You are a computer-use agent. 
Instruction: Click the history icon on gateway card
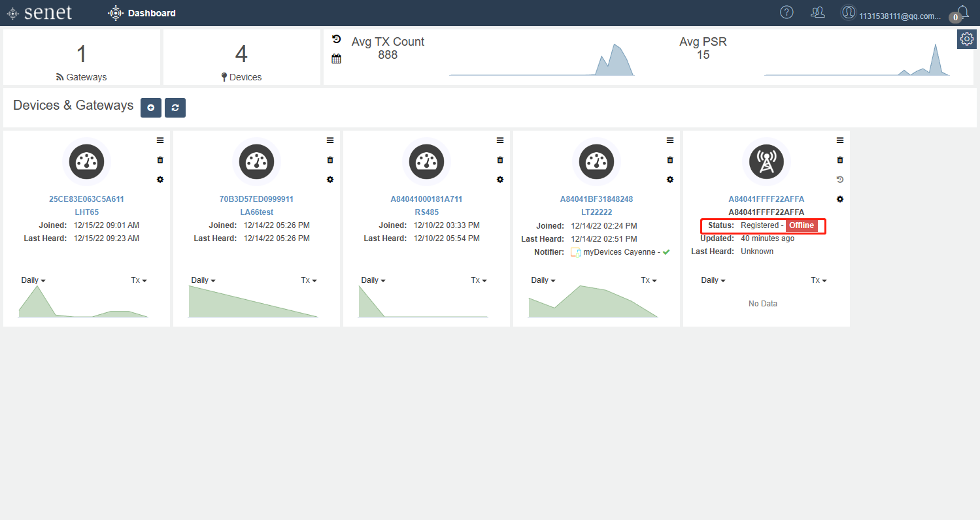[x=840, y=180]
